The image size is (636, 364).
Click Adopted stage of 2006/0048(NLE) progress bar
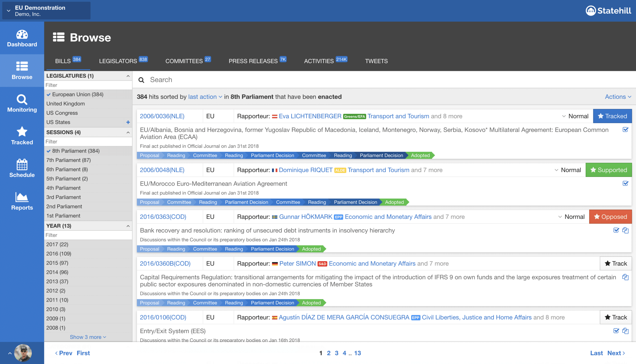[x=394, y=202]
